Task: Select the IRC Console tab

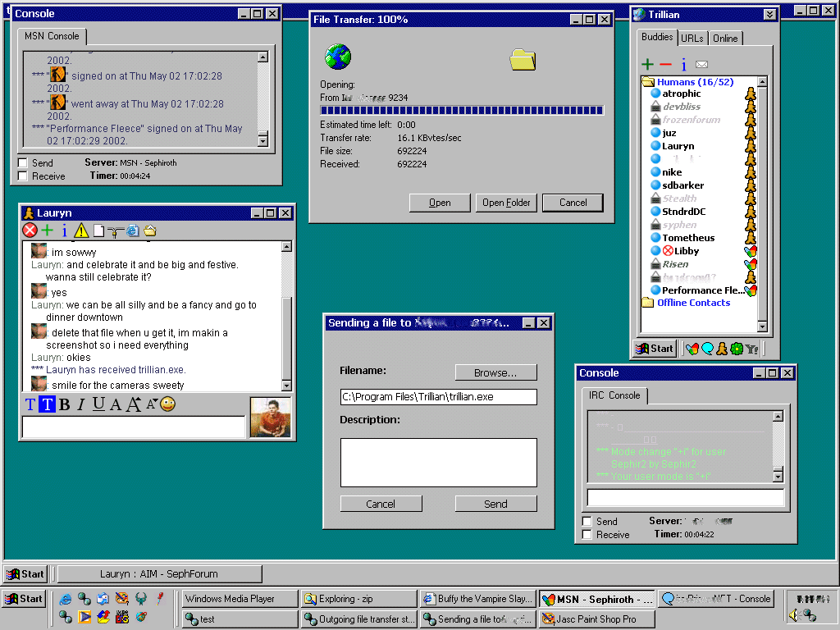Action: click(614, 395)
